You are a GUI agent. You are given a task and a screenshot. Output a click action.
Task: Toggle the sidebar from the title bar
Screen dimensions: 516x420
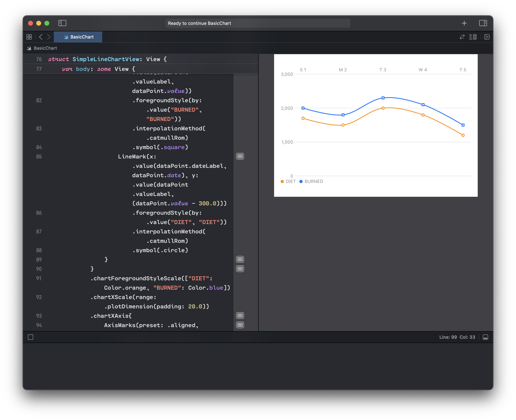click(x=62, y=23)
